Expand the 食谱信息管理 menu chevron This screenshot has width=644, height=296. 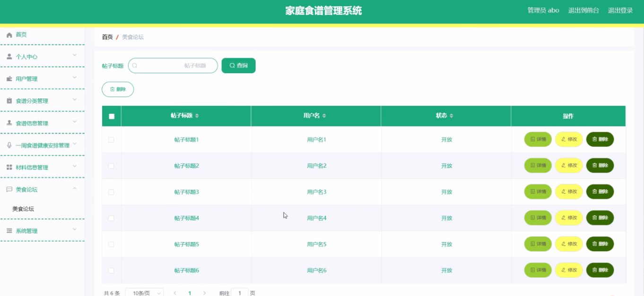pos(75,122)
